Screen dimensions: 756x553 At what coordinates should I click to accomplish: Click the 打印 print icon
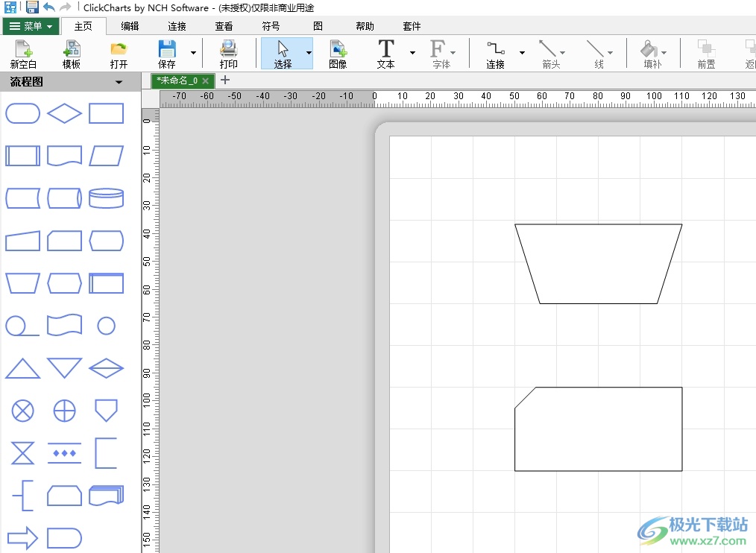[x=229, y=54]
